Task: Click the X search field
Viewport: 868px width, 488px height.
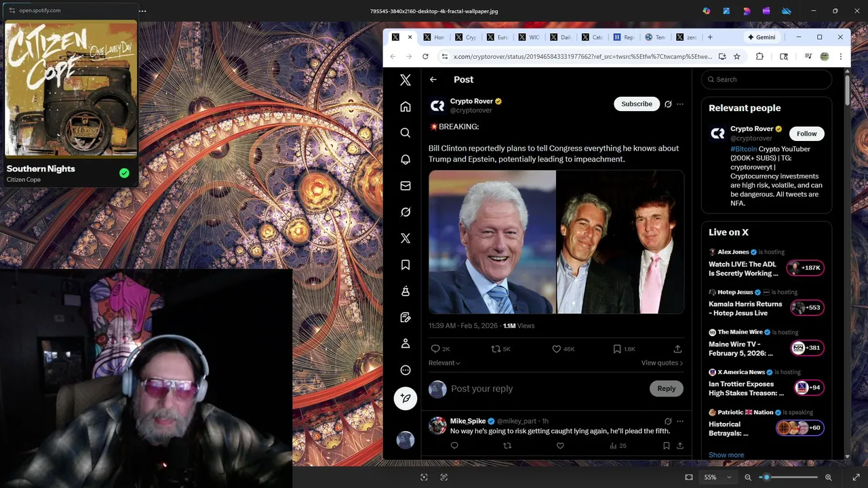Action: (x=767, y=79)
